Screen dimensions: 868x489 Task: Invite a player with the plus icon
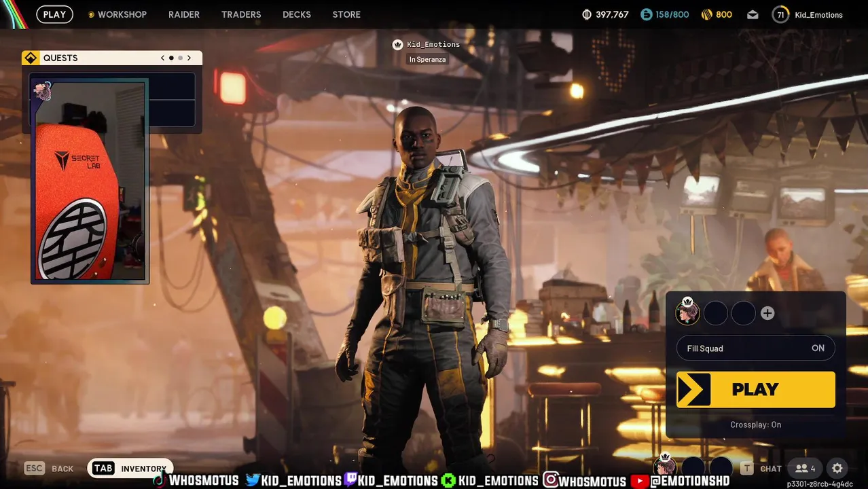767,313
